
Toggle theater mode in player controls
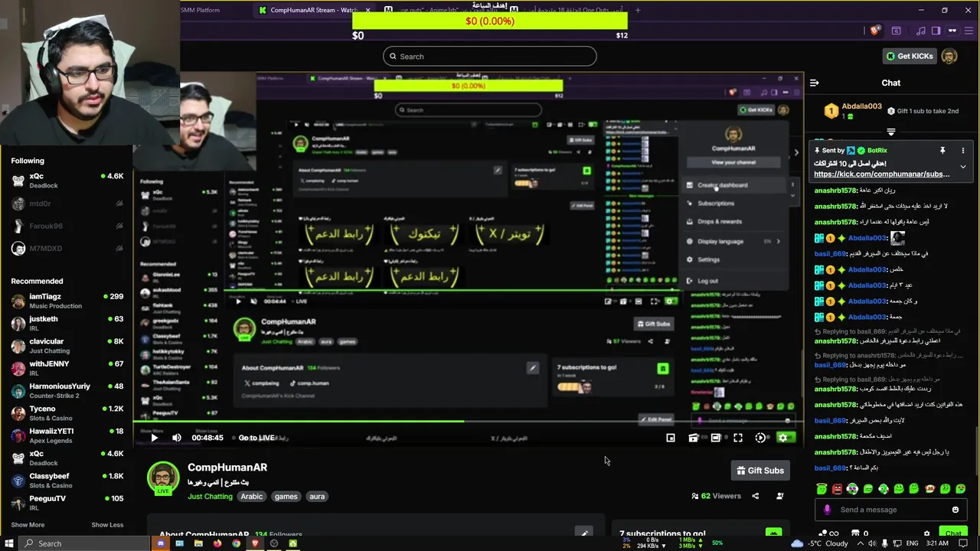tap(716, 438)
